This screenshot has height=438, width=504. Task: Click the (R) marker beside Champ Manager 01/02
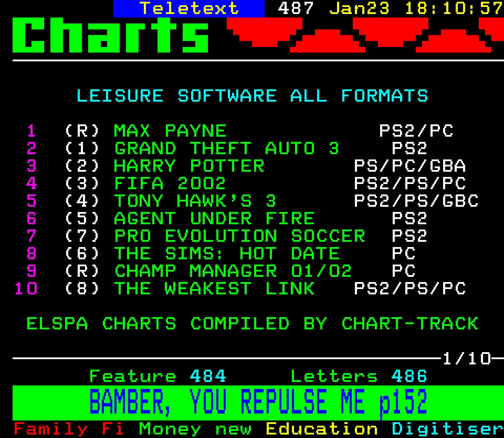coord(82,271)
